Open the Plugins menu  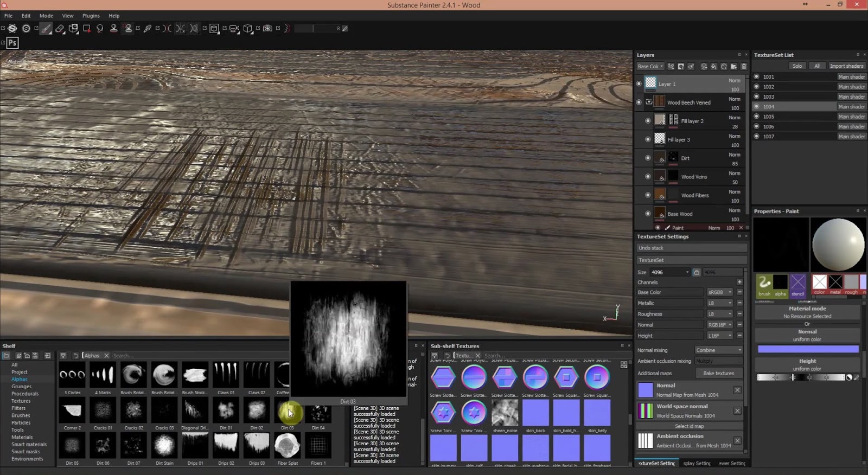click(x=91, y=16)
